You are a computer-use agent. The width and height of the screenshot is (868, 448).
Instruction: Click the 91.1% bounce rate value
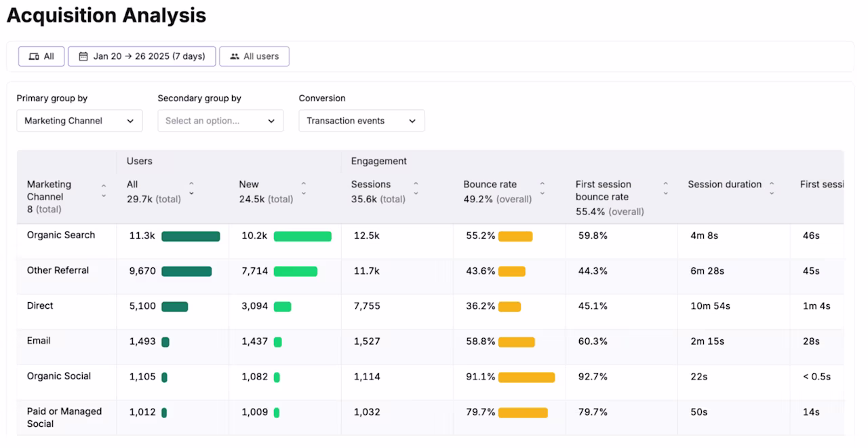click(x=481, y=377)
